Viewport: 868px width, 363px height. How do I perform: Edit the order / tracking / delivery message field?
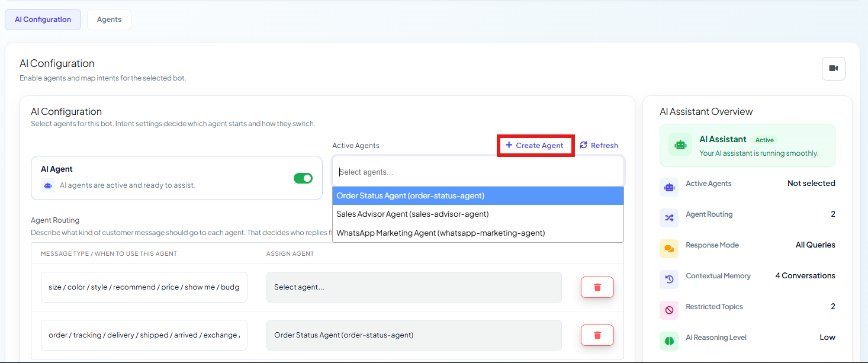[144, 335]
